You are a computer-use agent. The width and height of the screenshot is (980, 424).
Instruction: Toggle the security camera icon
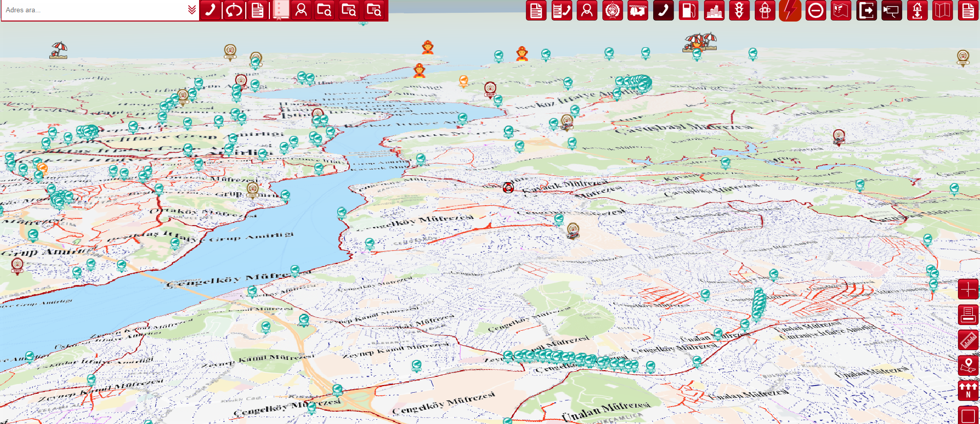892,10
